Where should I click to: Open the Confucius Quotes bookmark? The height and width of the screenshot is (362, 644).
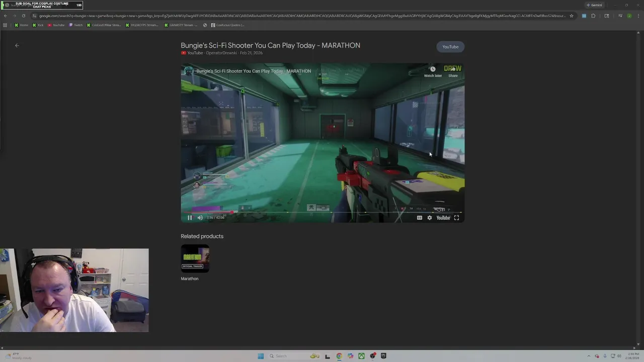228,25
